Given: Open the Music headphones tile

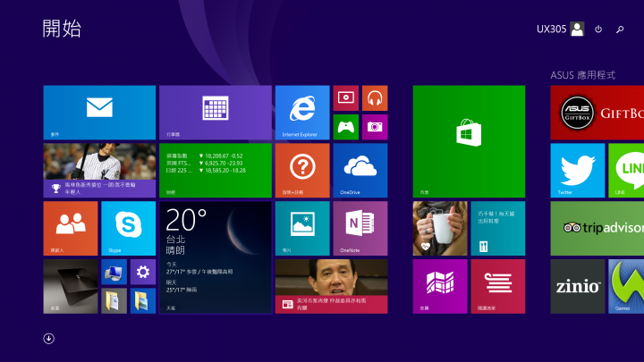Looking at the screenshot, I should point(375,98).
